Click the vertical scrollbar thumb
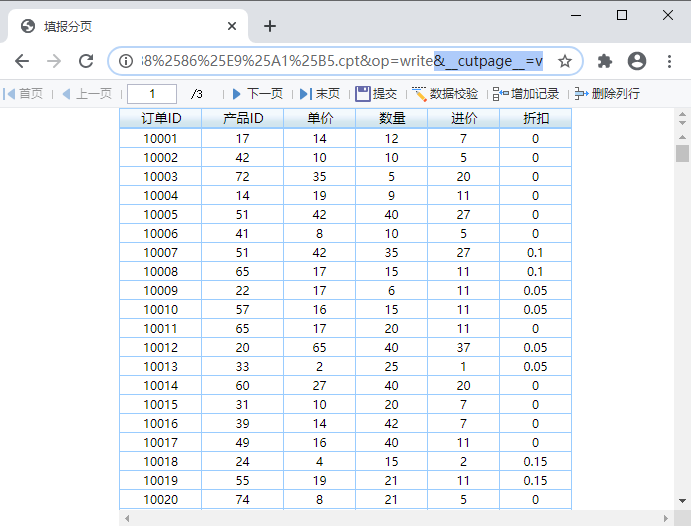Screen dimensions: 691x526 pos(682,153)
